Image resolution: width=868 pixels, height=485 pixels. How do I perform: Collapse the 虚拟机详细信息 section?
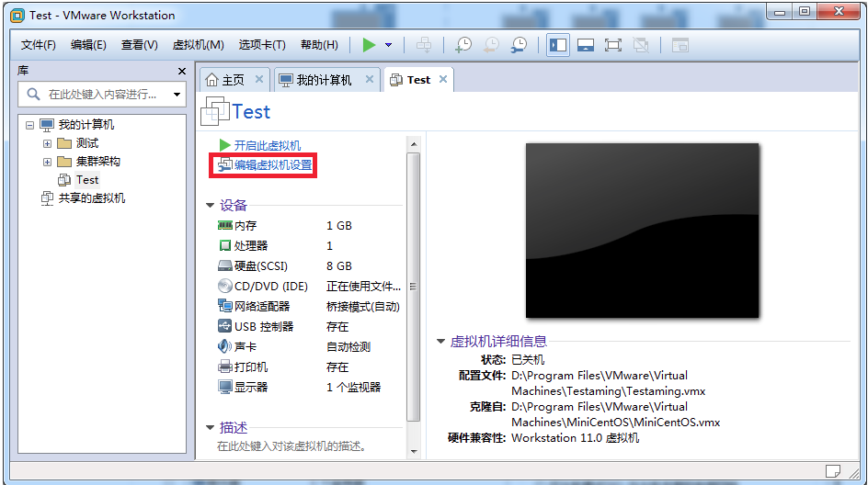440,341
